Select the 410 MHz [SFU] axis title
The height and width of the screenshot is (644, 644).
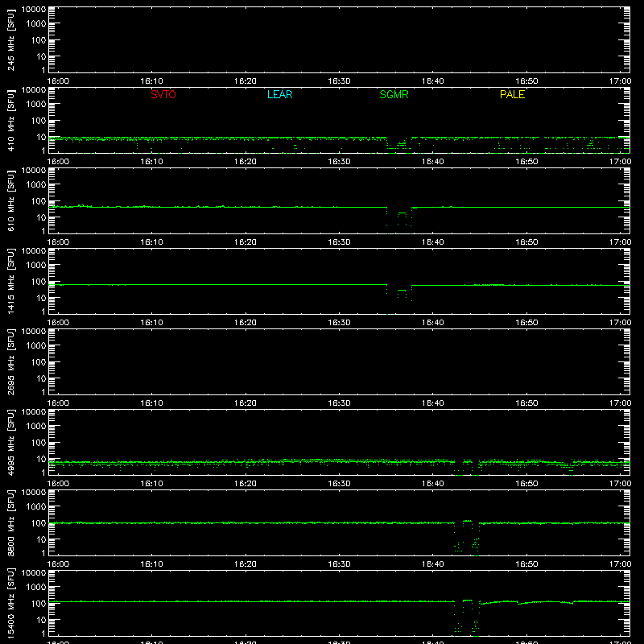[10, 120]
